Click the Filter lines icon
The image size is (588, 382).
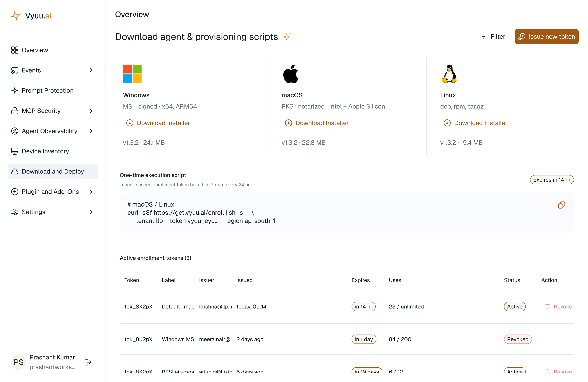coord(484,37)
